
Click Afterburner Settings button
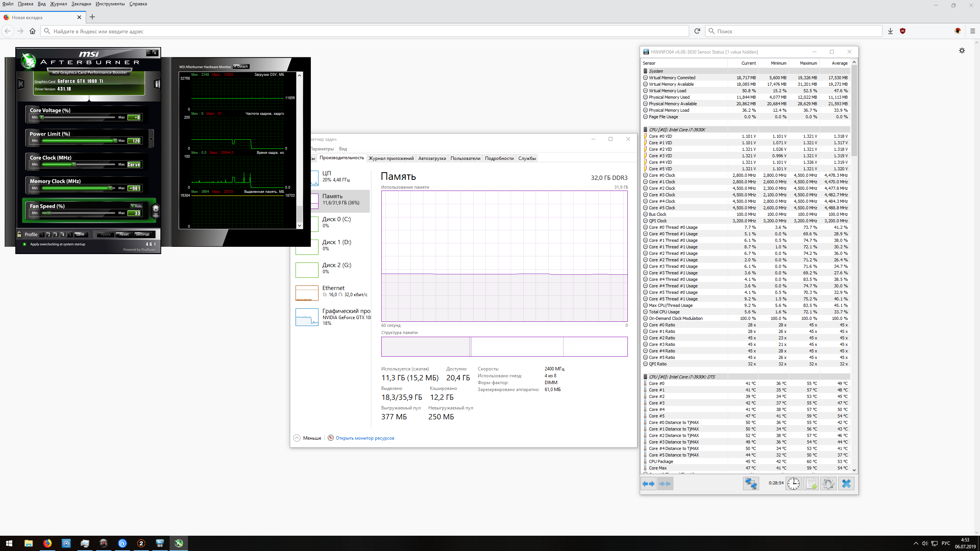tap(142, 234)
